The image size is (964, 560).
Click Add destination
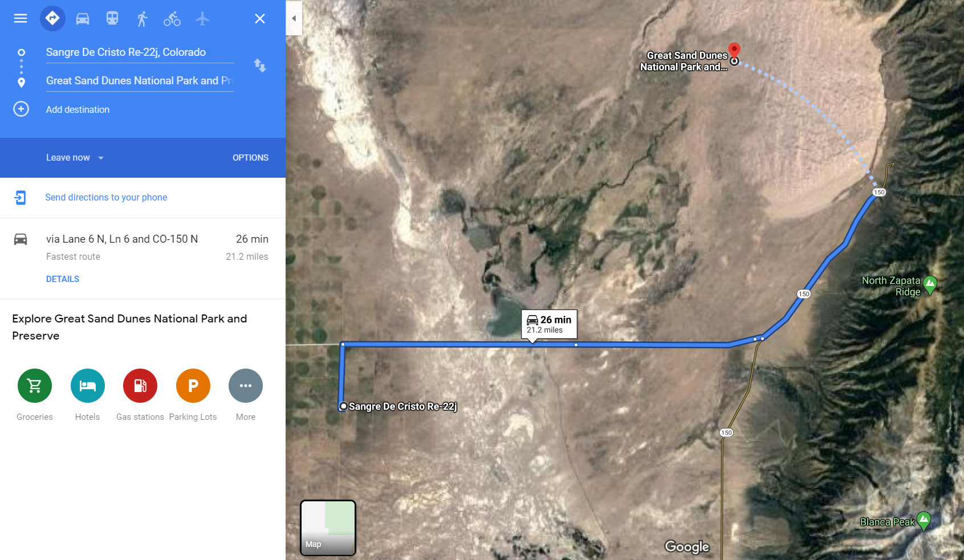click(78, 109)
